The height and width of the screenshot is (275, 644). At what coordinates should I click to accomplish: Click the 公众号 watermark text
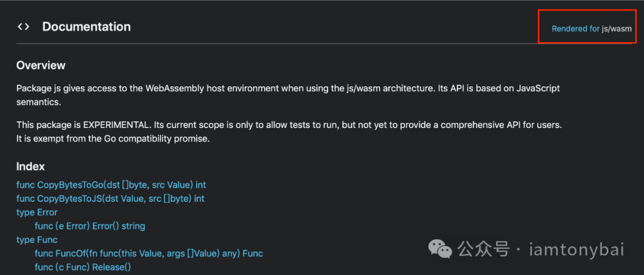484,249
